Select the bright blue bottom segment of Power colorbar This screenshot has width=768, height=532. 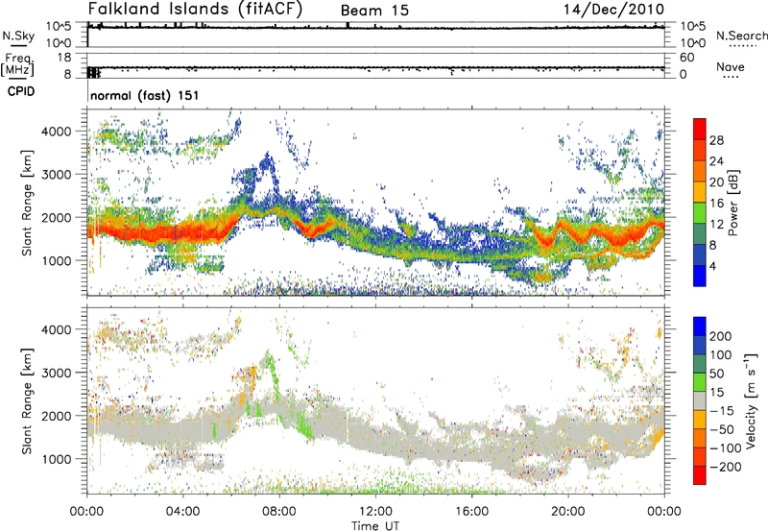[x=700, y=276]
